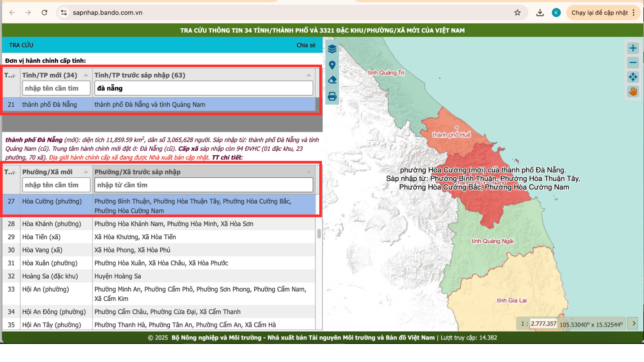The height and width of the screenshot is (362, 644).
Task: Select row thành phố Đà Nẵng
Action: (x=159, y=105)
